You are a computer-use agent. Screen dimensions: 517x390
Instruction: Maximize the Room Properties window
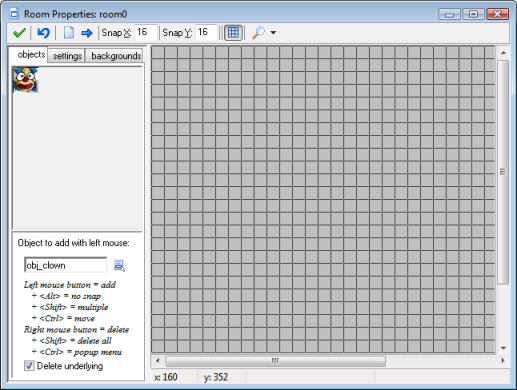tap(473, 14)
